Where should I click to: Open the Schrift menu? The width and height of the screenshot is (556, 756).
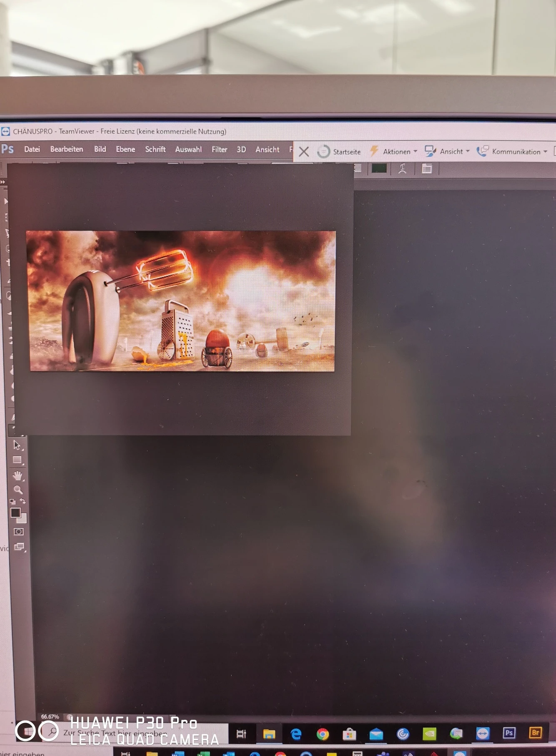pyautogui.click(x=155, y=149)
